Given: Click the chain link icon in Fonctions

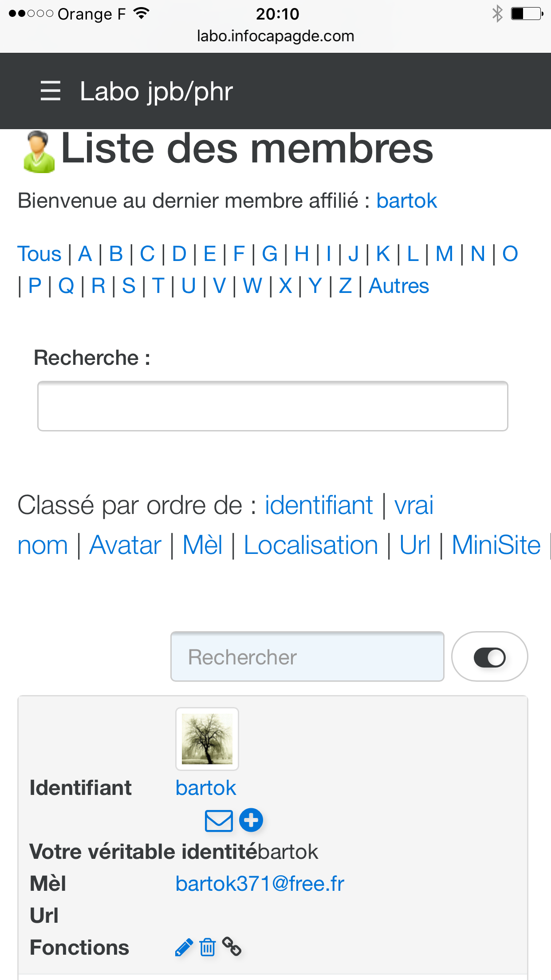Looking at the screenshot, I should point(232,947).
